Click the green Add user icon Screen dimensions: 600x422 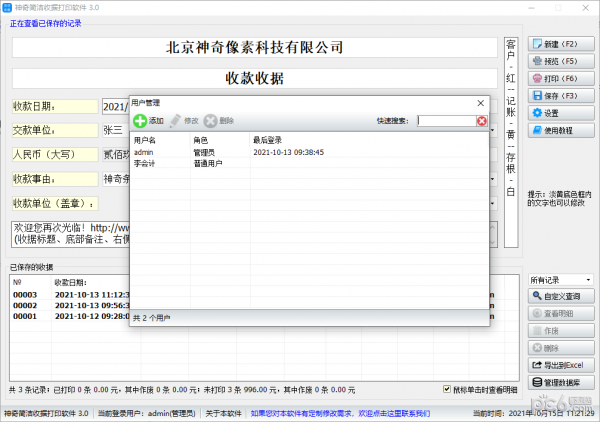pos(140,121)
